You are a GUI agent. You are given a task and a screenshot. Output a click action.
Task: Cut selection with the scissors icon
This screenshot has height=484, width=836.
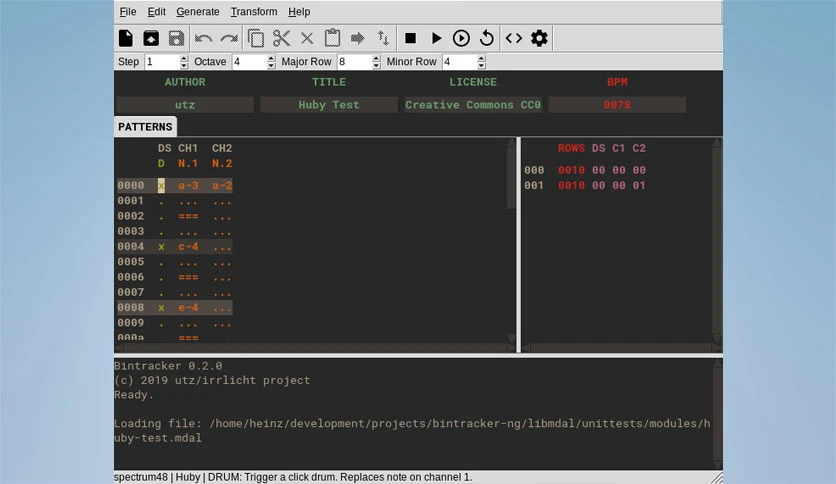[x=282, y=38]
